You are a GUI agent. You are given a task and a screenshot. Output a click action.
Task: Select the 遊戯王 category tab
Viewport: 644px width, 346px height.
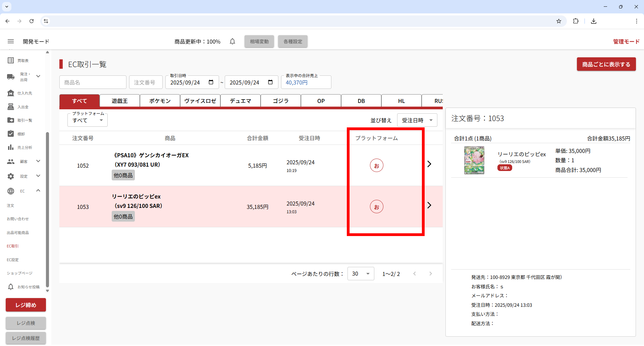tap(120, 101)
